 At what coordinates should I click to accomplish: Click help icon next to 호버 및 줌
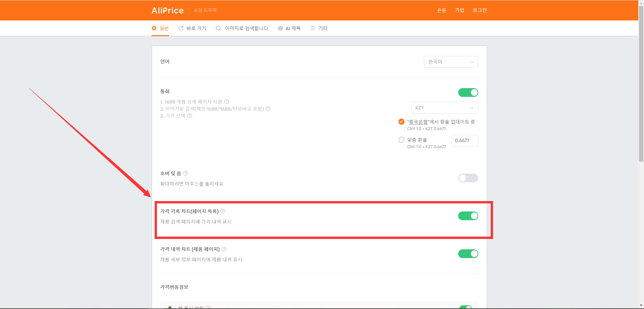click(x=186, y=173)
